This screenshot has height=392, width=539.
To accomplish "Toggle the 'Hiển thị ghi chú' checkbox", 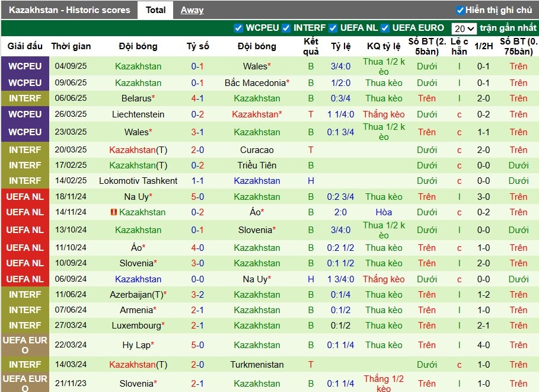I will pos(460,10).
